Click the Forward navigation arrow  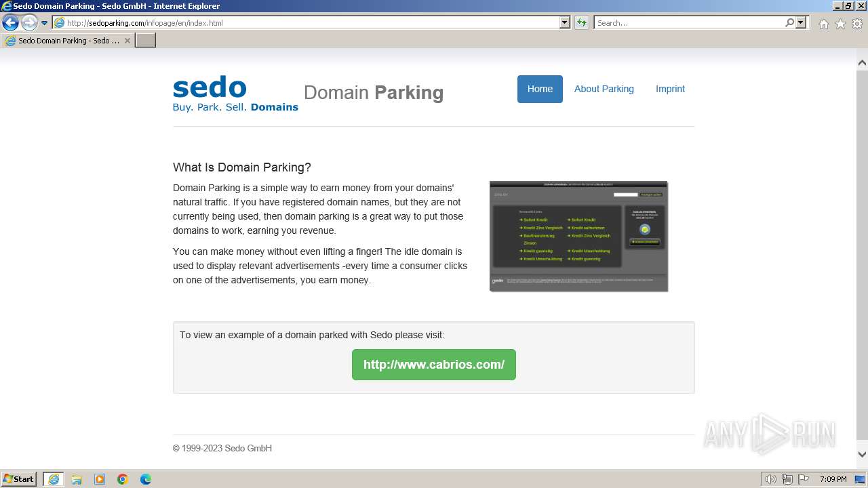pyautogui.click(x=29, y=22)
